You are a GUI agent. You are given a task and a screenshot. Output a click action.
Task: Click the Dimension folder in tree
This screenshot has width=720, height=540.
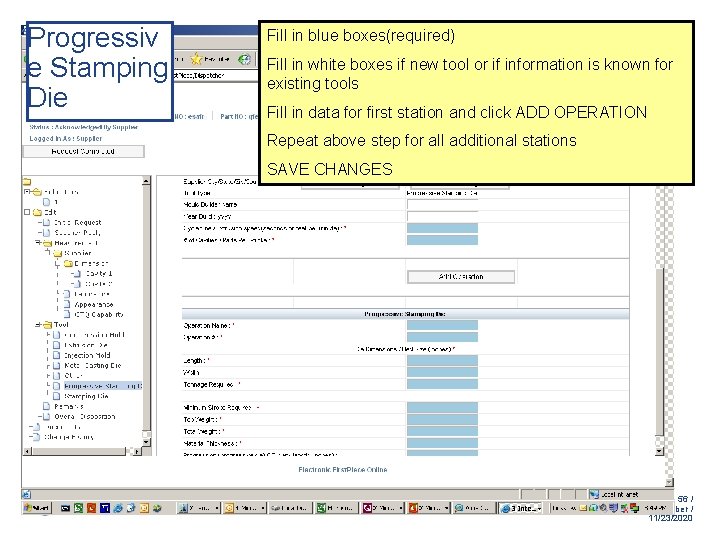tap(91, 263)
